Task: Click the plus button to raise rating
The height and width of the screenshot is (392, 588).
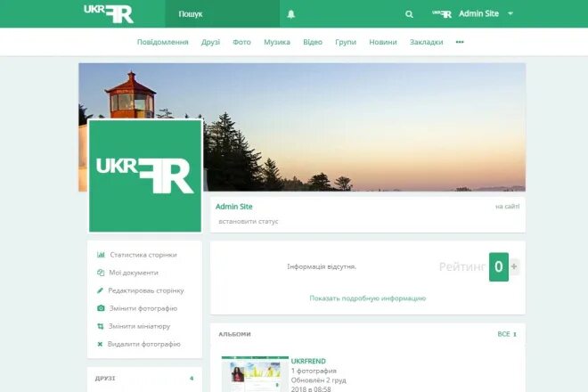Action: click(x=514, y=266)
